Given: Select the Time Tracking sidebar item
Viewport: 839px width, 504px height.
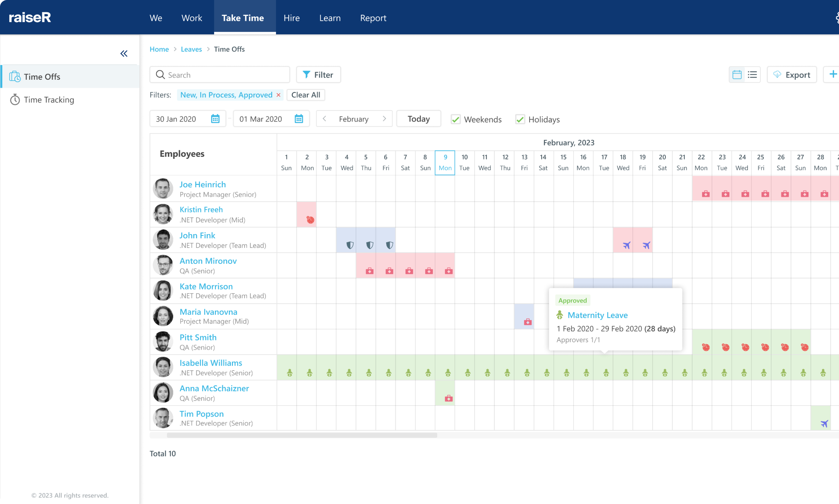Looking at the screenshot, I should (49, 100).
